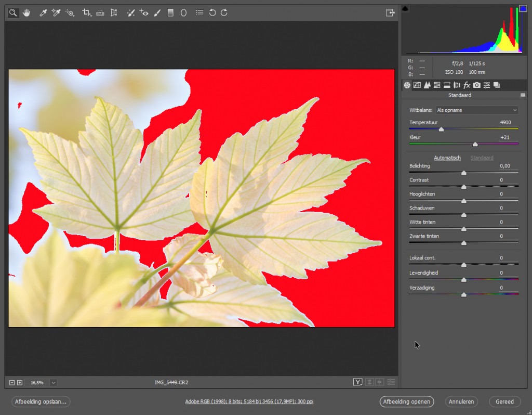
Task: Select the Crop tool
Action: [87, 12]
